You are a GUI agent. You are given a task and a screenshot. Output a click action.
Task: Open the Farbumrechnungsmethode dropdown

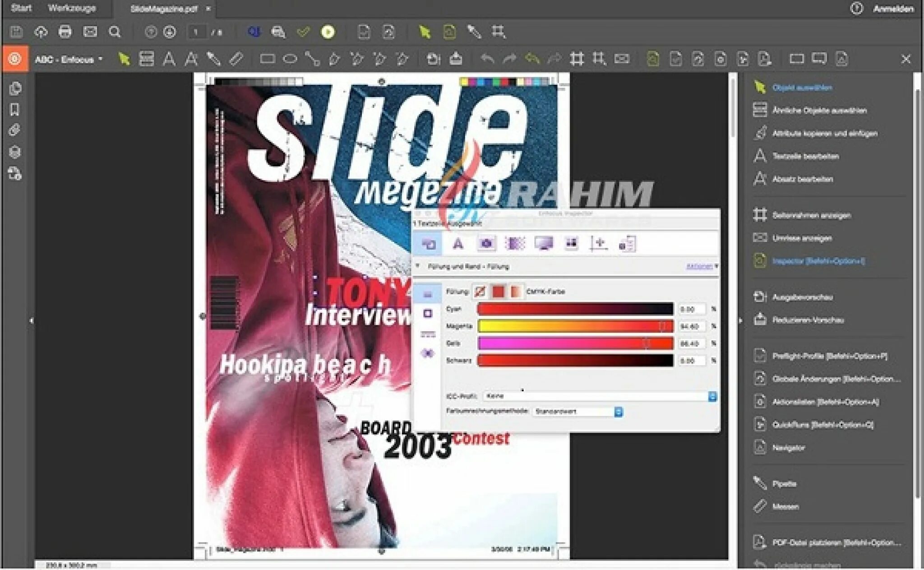618,412
